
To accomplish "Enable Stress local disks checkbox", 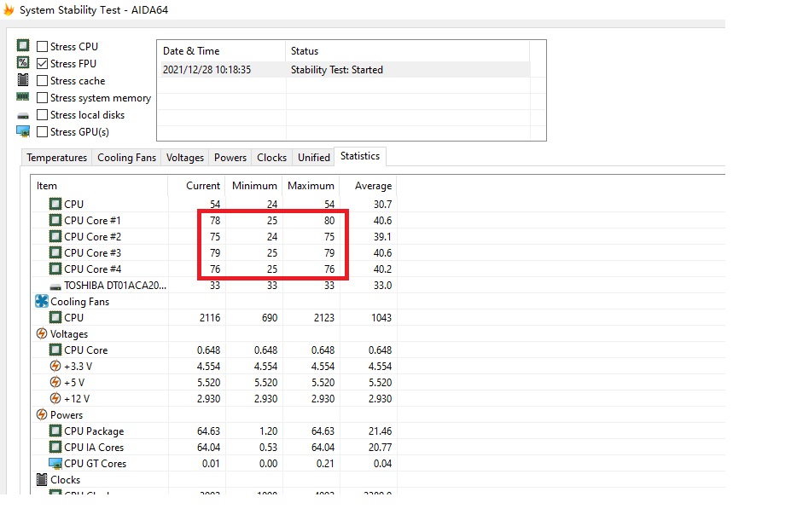I will click(x=43, y=115).
